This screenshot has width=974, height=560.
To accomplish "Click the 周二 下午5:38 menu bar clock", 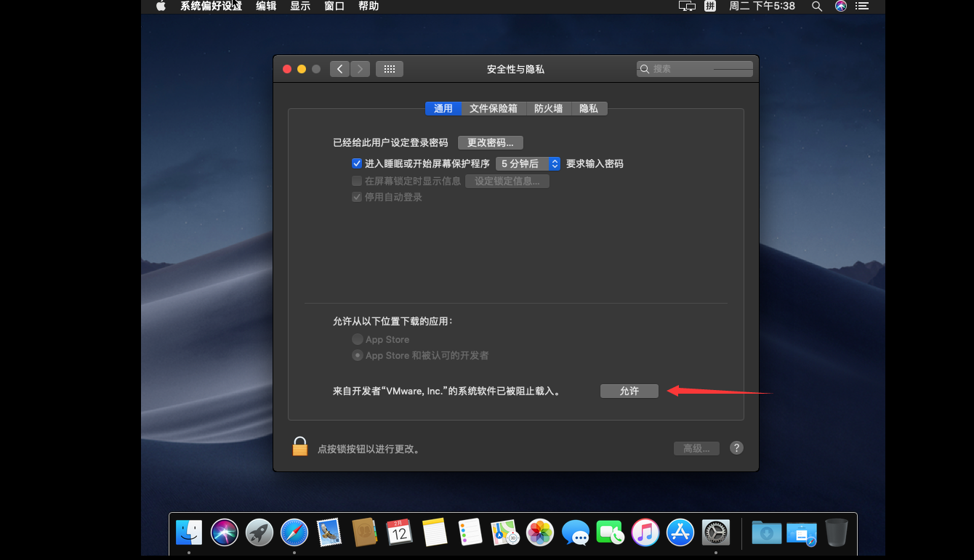I will pos(762,6).
